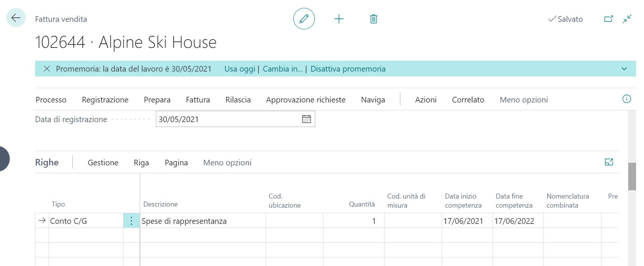Screen dimensions: 644x266
Task: Click the pencil edit icon
Action: [304, 19]
